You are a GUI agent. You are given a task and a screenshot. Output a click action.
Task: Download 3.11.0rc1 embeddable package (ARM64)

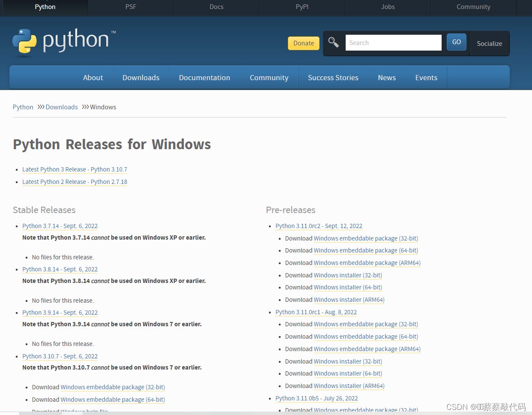pos(367,349)
